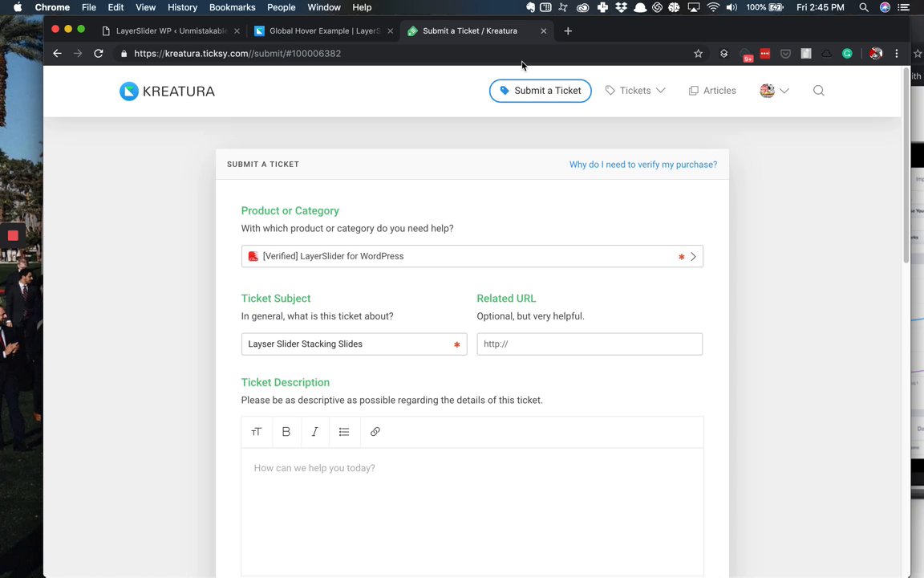Open Chrome's three-dot menu
Image resolution: width=924 pixels, height=578 pixels.
(897, 54)
